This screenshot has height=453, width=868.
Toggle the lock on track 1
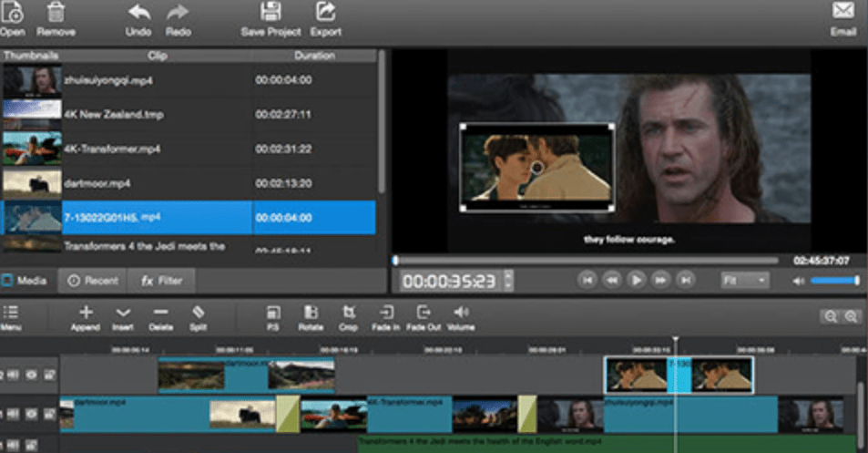[x=48, y=414]
